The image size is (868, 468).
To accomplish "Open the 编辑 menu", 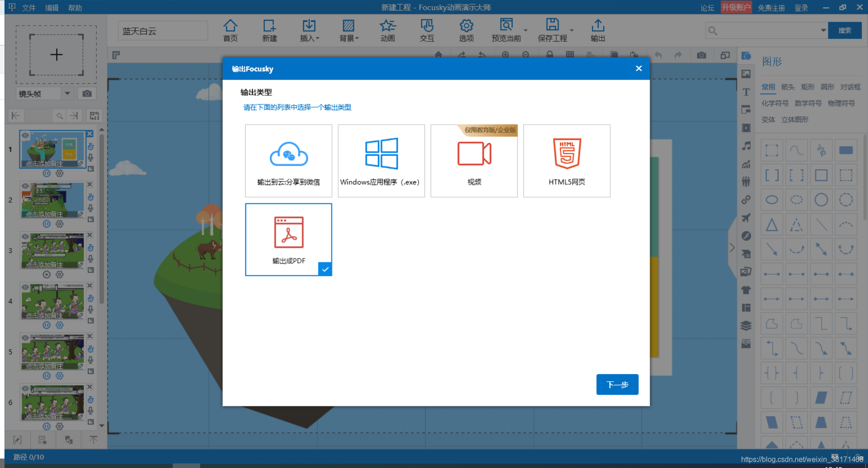I will [52, 8].
